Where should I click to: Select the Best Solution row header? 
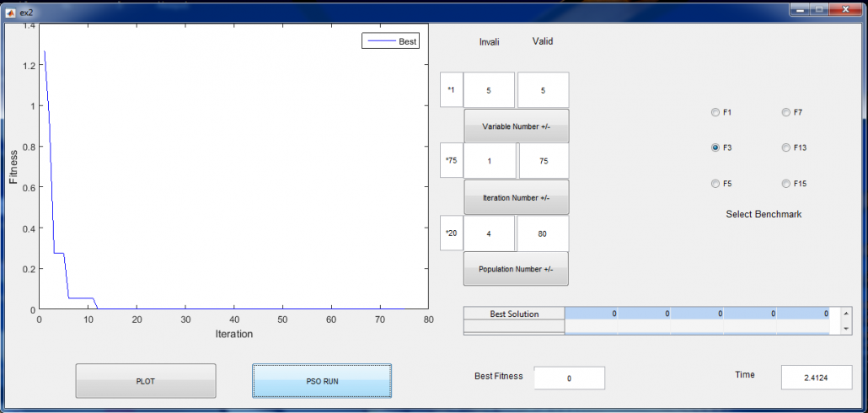(514, 314)
